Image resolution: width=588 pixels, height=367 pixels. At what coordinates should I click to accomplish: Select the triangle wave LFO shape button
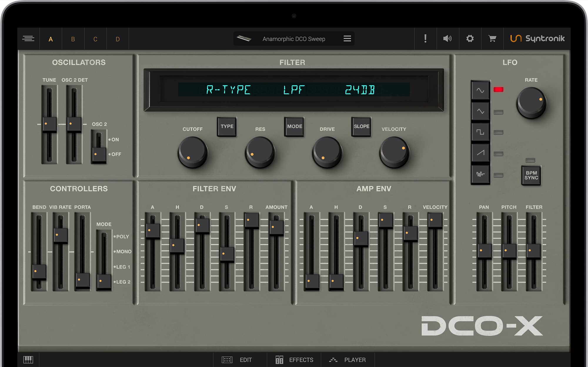coord(480,111)
